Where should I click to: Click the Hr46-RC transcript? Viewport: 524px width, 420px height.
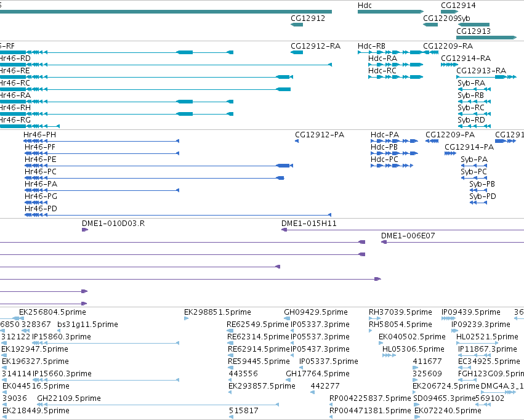pos(145,89)
